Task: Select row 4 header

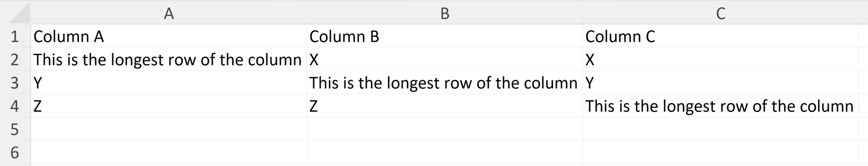Action: point(15,105)
